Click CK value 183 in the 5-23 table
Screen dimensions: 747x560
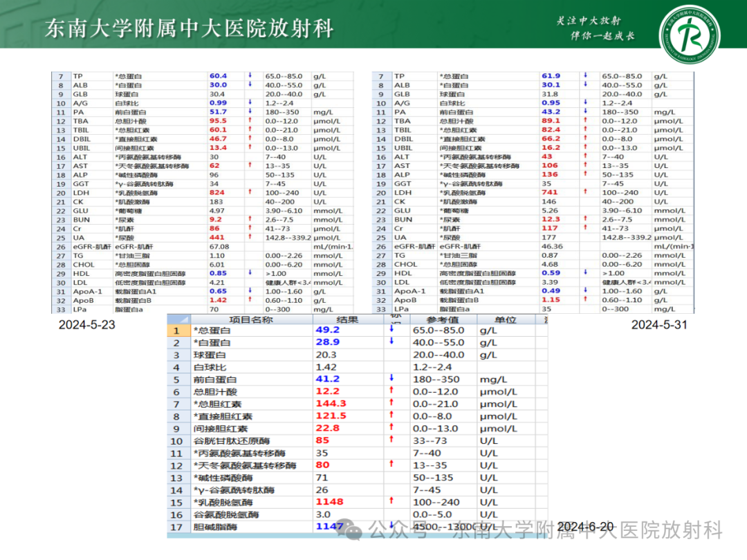click(216, 202)
